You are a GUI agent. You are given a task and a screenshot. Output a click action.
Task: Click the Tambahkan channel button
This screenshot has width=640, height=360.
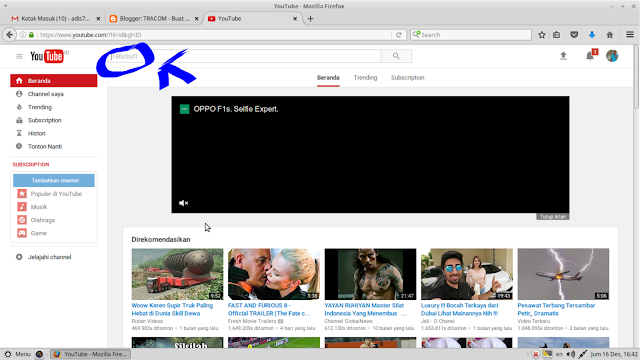click(x=54, y=180)
